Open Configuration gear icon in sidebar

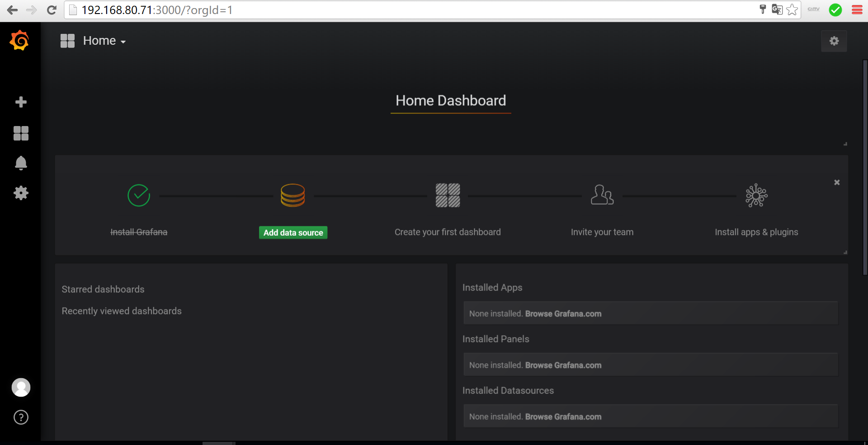click(x=21, y=193)
